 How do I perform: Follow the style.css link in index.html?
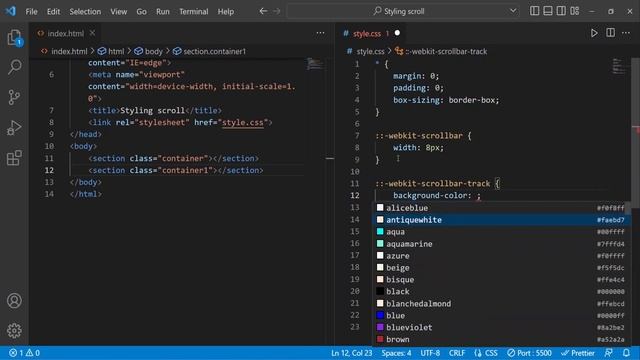tap(243, 122)
